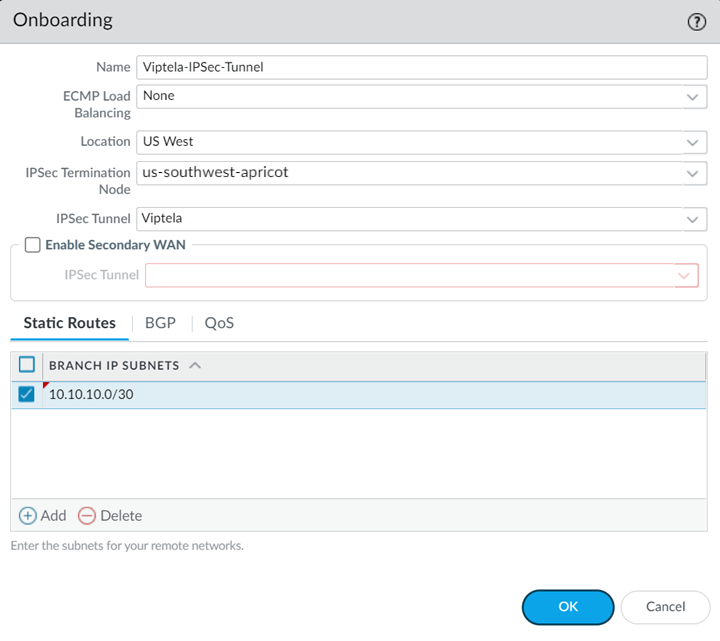Screen dimensions: 720x641
Task: Toggle the select-all subnets header checkbox
Action: [x=27, y=365]
